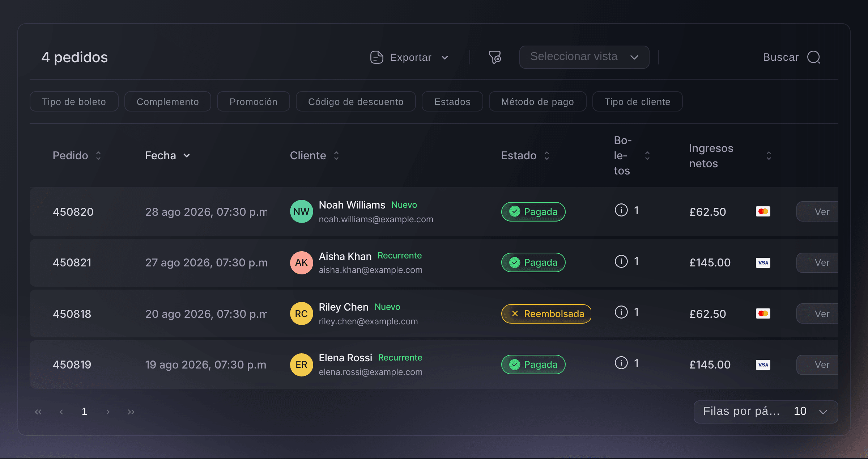Open the Tipo de boleto filter
868x459 pixels.
coord(74,102)
